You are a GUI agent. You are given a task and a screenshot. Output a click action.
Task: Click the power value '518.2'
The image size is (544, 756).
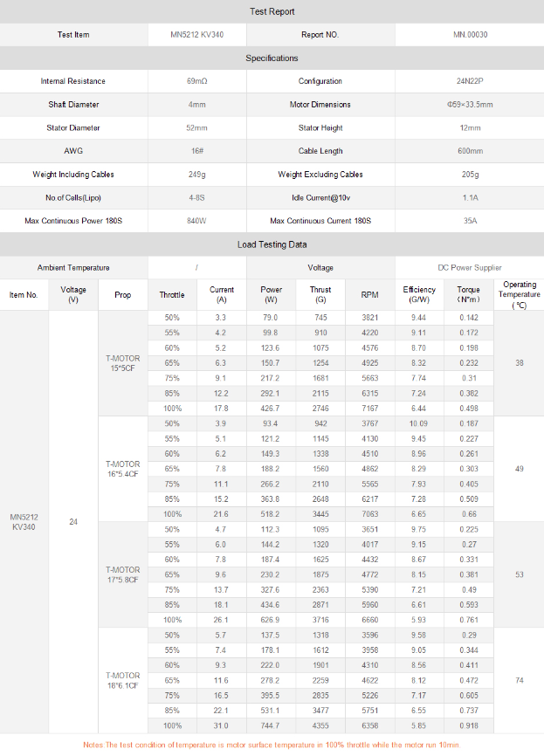[x=270, y=514]
